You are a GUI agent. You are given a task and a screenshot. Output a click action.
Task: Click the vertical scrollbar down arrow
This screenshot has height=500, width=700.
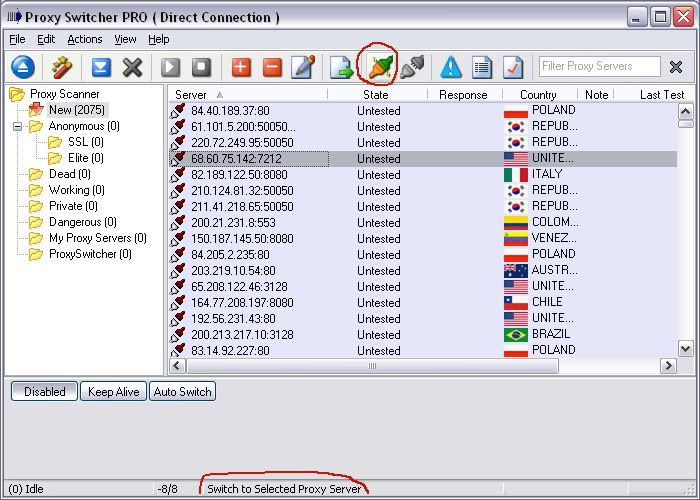[685, 348]
